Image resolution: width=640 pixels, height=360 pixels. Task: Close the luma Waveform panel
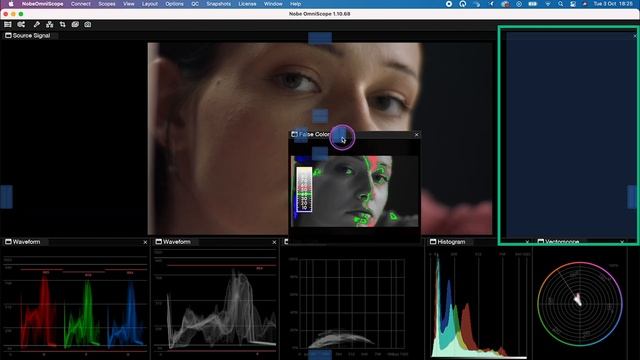click(x=274, y=242)
